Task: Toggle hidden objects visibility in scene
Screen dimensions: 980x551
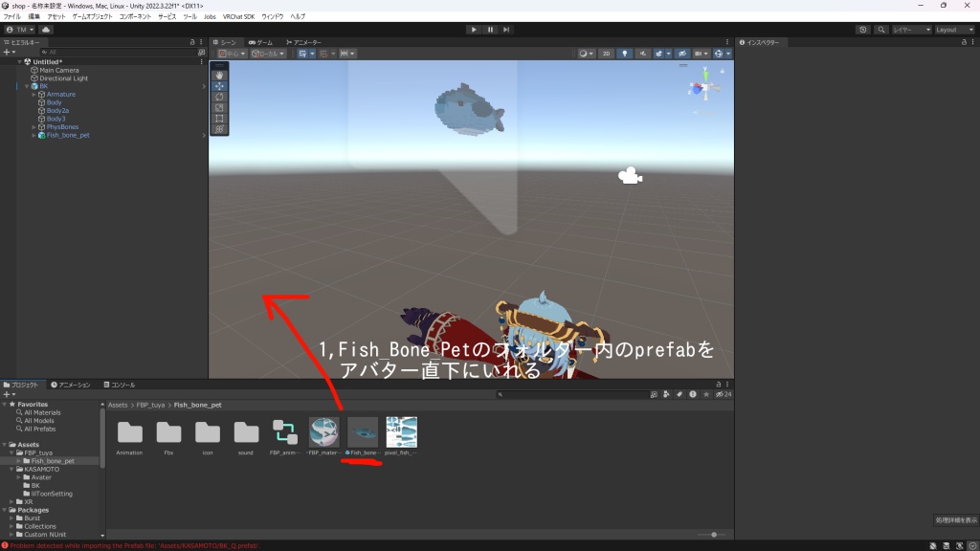Action: click(682, 54)
